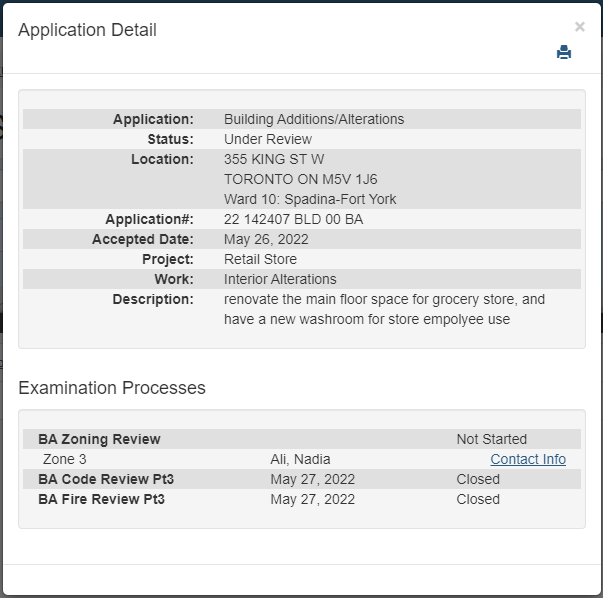Click examiner name Ali, Nadia
The width and height of the screenshot is (603, 598).
tap(299, 459)
